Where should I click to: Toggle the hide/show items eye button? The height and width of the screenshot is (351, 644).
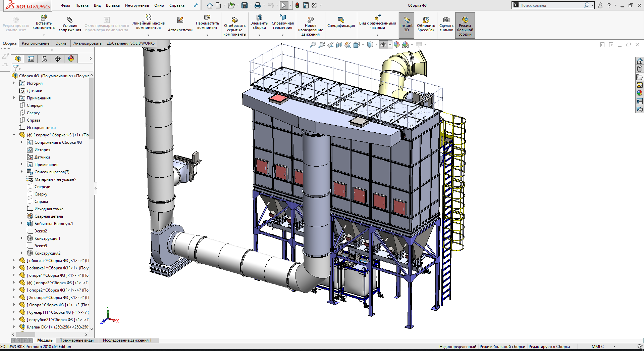[383, 45]
